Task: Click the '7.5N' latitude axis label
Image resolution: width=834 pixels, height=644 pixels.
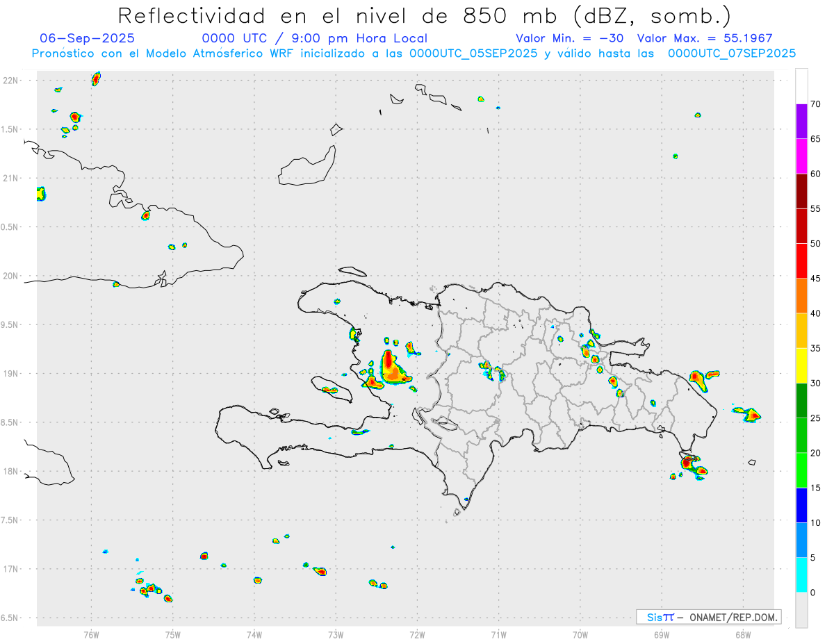Action: tap(10, 520)
